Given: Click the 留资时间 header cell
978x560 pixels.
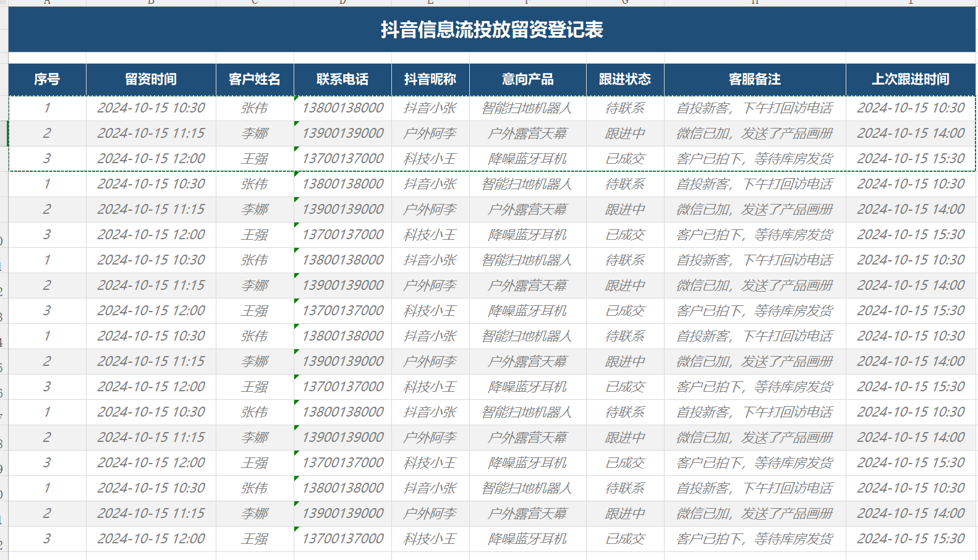Looking at the screenshot, I should click(151, 79).
